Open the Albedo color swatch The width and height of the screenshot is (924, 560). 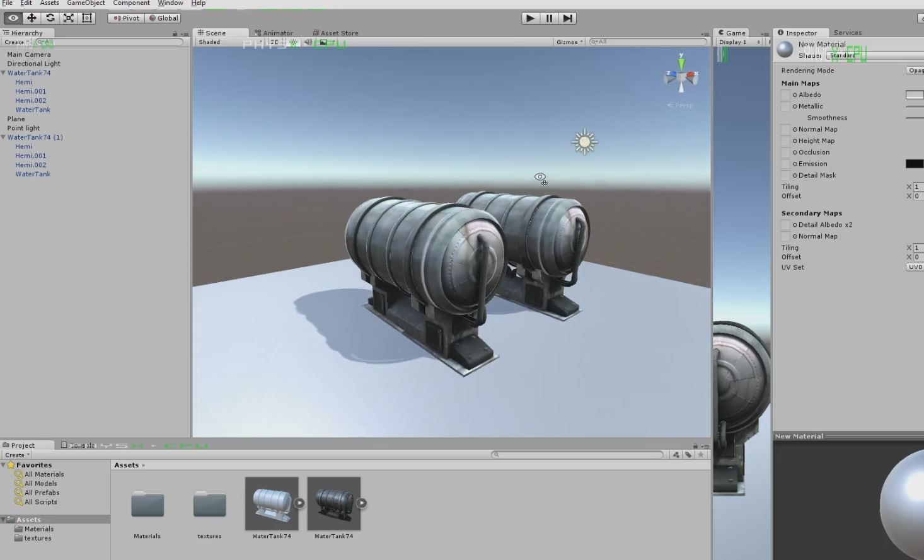[x=915, y=95]
